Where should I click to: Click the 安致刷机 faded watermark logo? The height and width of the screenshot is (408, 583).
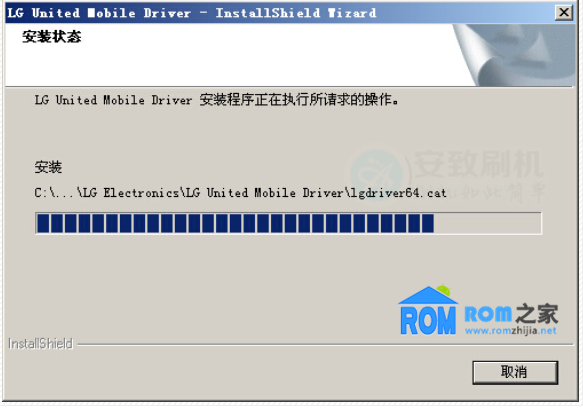click(478, 163)
